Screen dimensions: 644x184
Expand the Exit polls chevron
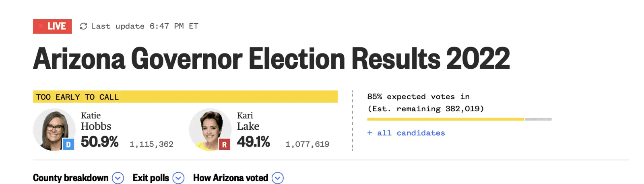(x=178, y=178)
